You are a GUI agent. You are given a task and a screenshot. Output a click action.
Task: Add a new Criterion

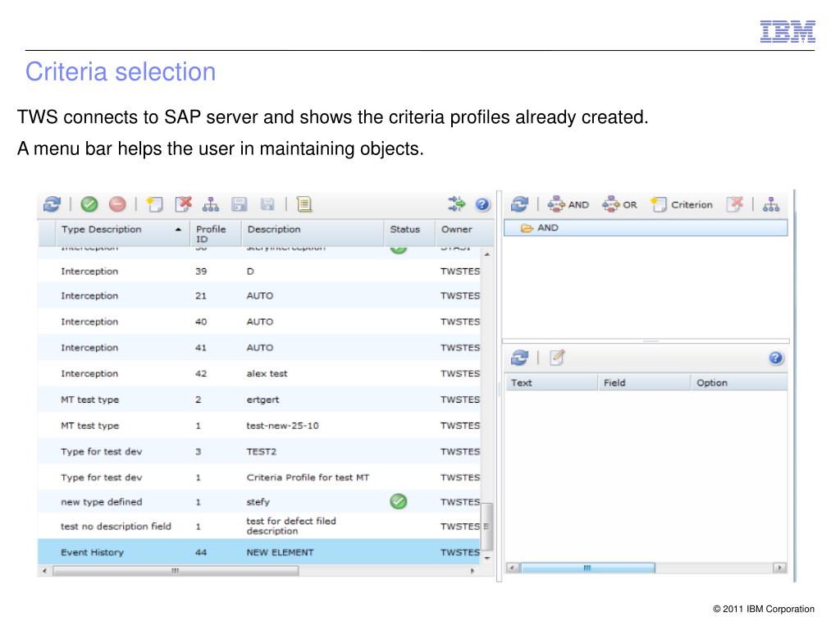click(x=682, y=204)
